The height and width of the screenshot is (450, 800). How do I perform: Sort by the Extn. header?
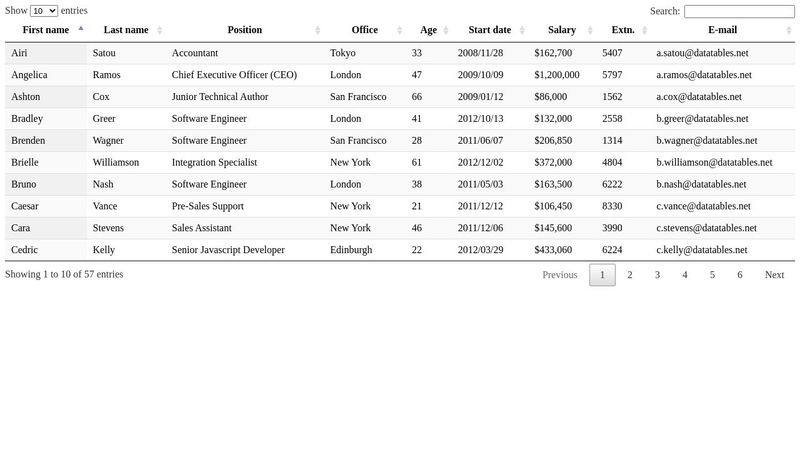click(x=623, y=30)
